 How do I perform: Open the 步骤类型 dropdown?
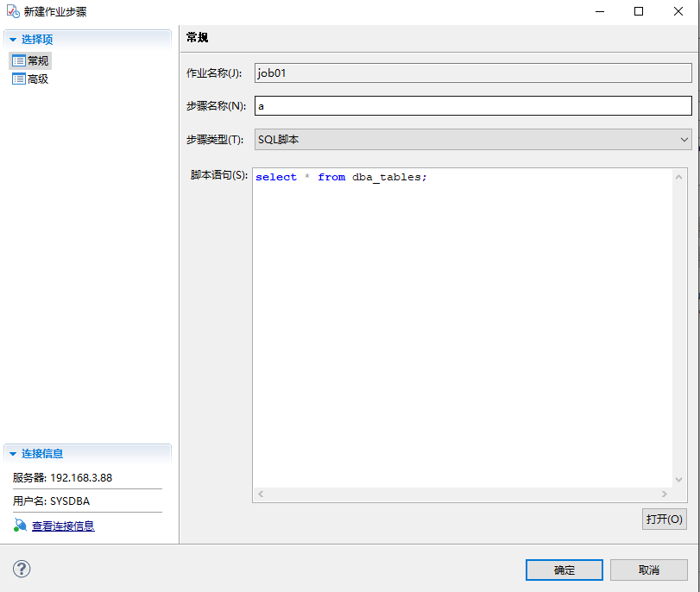[473, 139]
